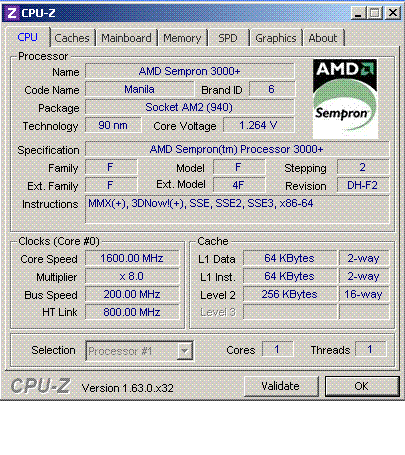The width and height of the screenshot is (405, 455).
Task: Open the Mainboard tab
Action: [126, 38]
